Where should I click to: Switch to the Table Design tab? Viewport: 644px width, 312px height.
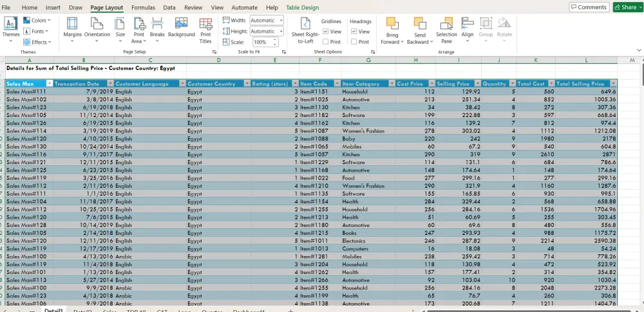coord(302,7)
